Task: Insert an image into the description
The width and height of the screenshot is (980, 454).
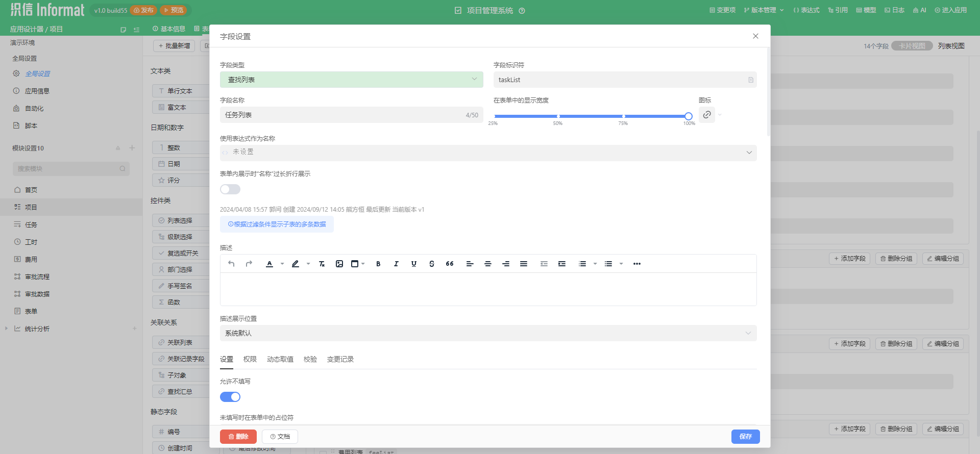Action: click(339, 264)
